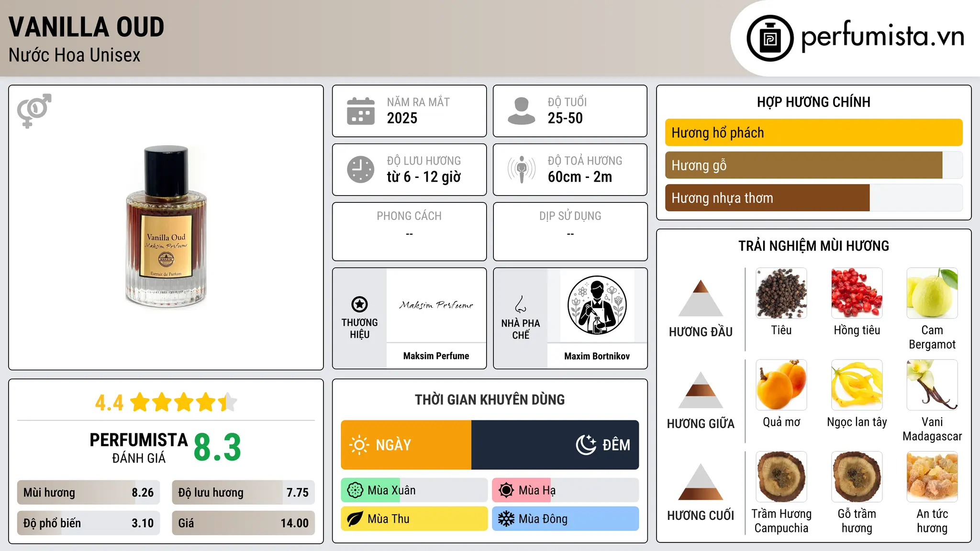Open the Maxim Bortnikov perfumer name link
The image size is (980, 551).
(x=597, y=356)
